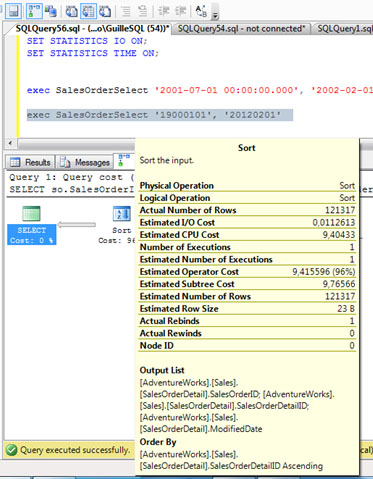Click 'Actual Rebinds' tooltip row
Image resolution: width=373 pixels, height=479 pixels.
pos(247,321)
